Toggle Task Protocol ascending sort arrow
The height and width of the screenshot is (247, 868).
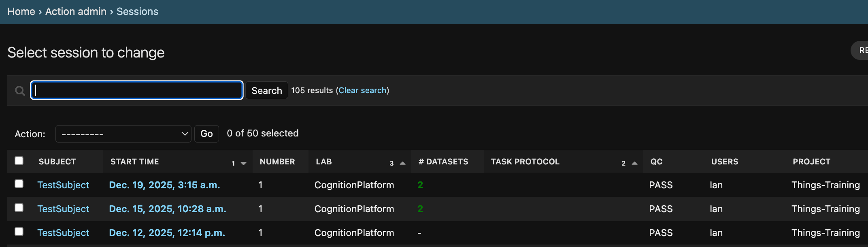pyautogui.click(x=634, y=163)
